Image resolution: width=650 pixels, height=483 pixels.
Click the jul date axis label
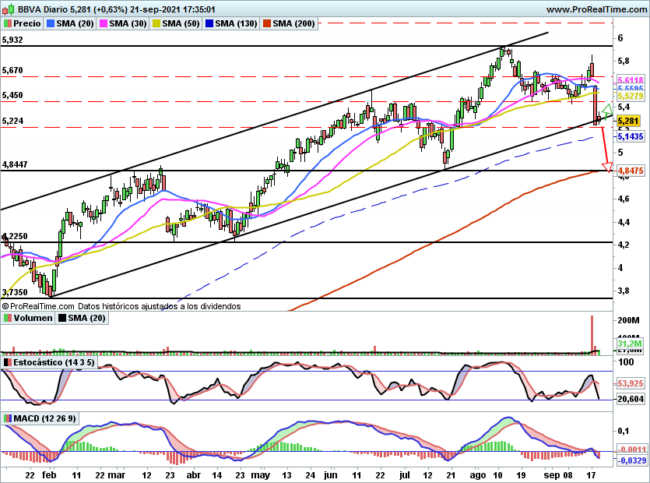coord(405,475)
